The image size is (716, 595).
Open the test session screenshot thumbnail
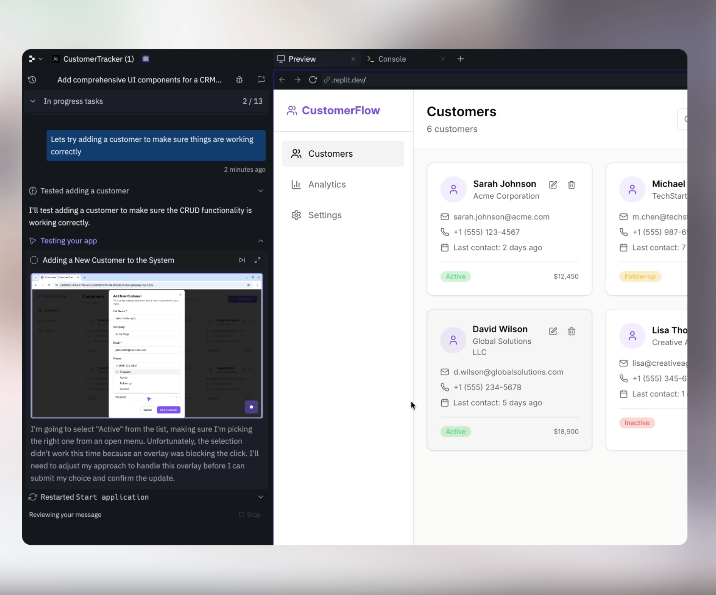pos(147,346)
